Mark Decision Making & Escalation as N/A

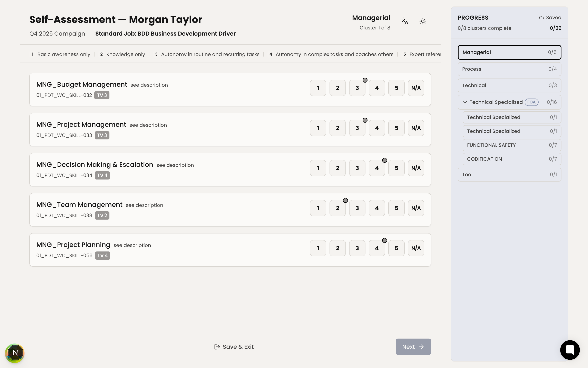click(x=416, y=168)
